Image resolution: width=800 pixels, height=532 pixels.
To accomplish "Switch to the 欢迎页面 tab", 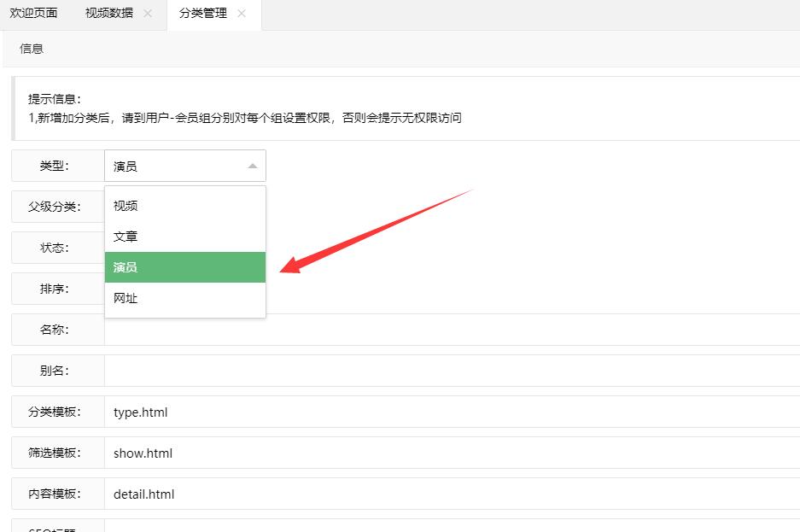I will 33,14.
